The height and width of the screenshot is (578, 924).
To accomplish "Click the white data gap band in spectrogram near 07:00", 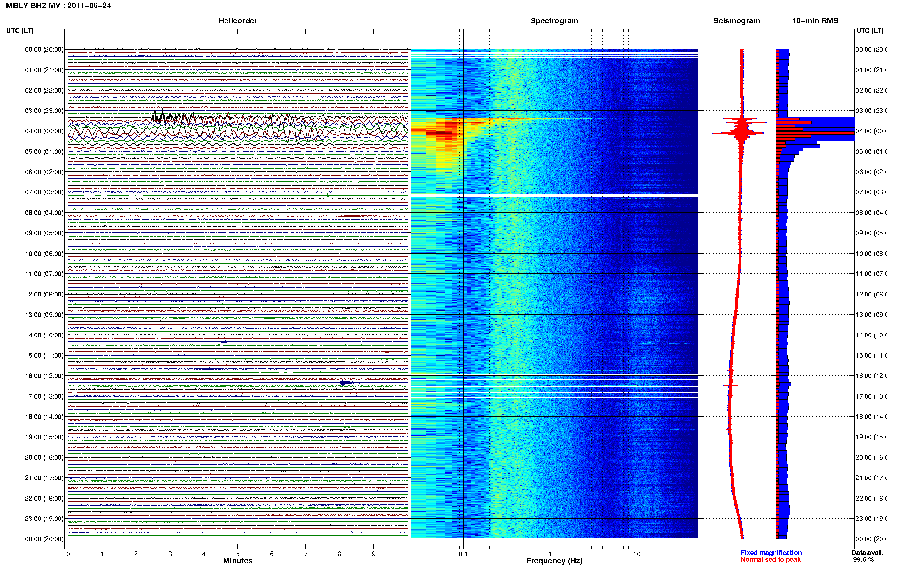I will 554,195.
